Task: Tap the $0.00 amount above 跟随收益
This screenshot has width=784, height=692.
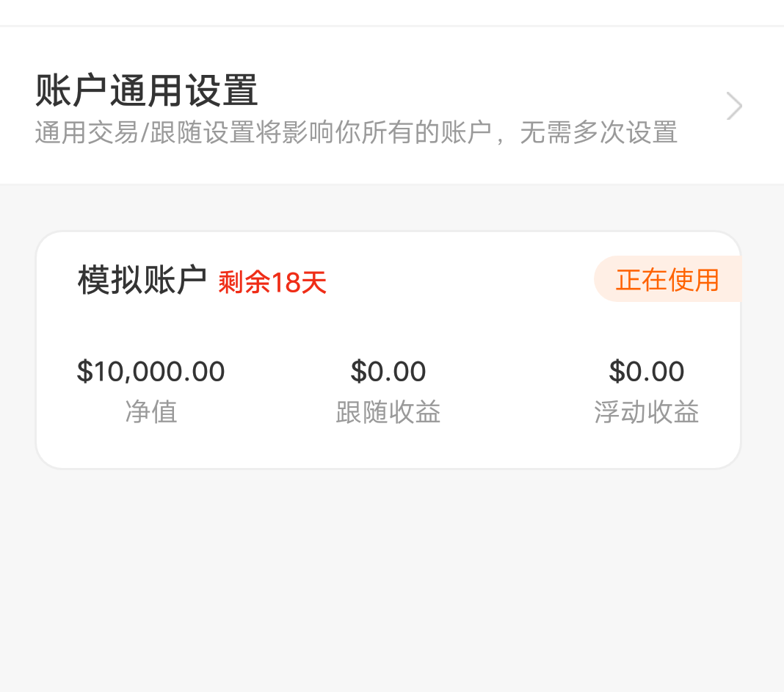Action: [388, 372]
